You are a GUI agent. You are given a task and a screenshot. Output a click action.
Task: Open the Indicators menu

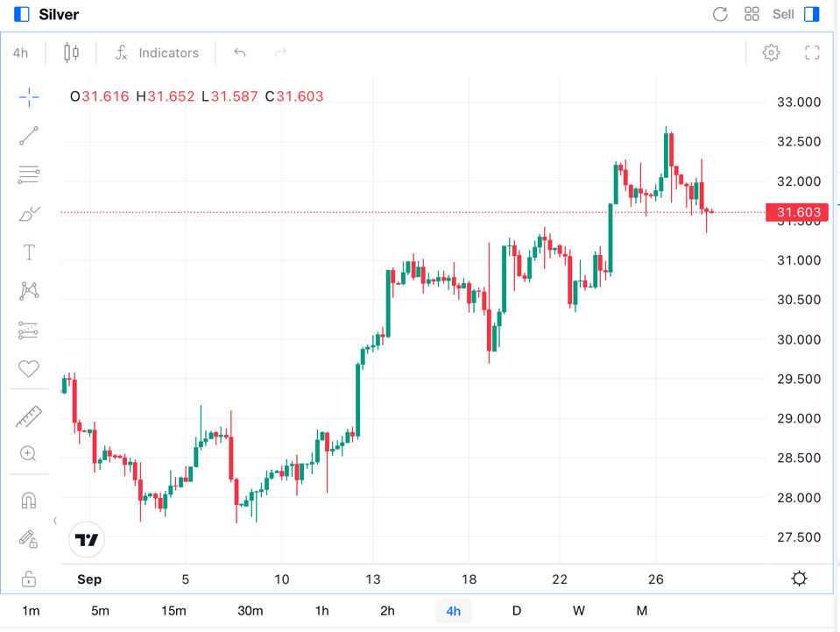click(158, 53)
